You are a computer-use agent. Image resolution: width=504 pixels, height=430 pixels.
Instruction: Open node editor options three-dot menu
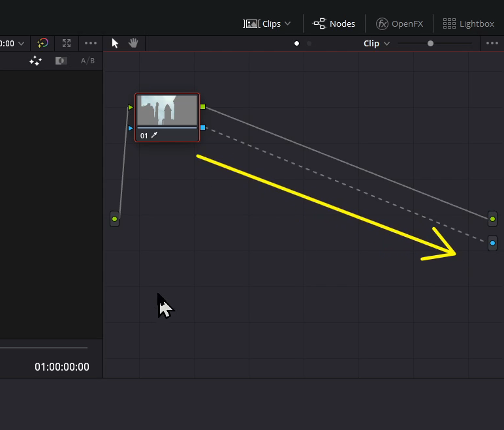[x=492, y=43]
